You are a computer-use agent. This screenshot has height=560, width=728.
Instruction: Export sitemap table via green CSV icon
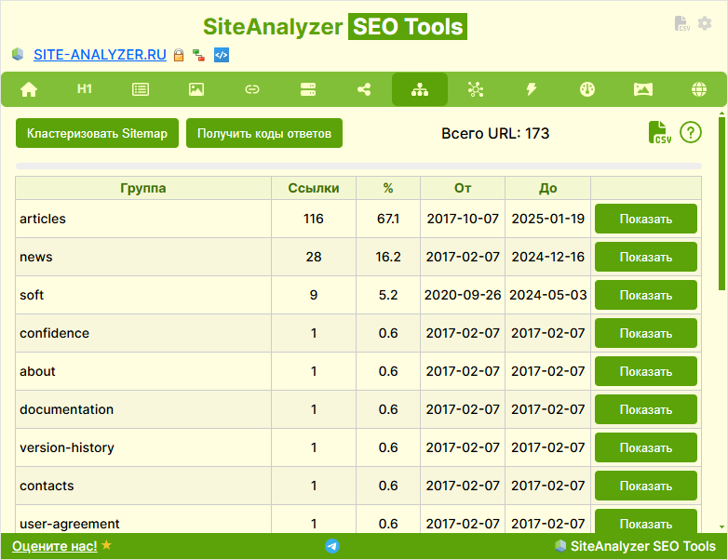click(660, 133)
